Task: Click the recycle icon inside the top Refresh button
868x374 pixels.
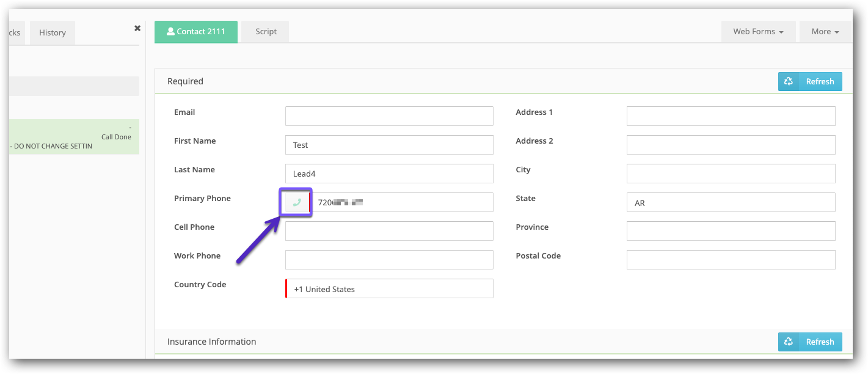Action: pos(789,81)
